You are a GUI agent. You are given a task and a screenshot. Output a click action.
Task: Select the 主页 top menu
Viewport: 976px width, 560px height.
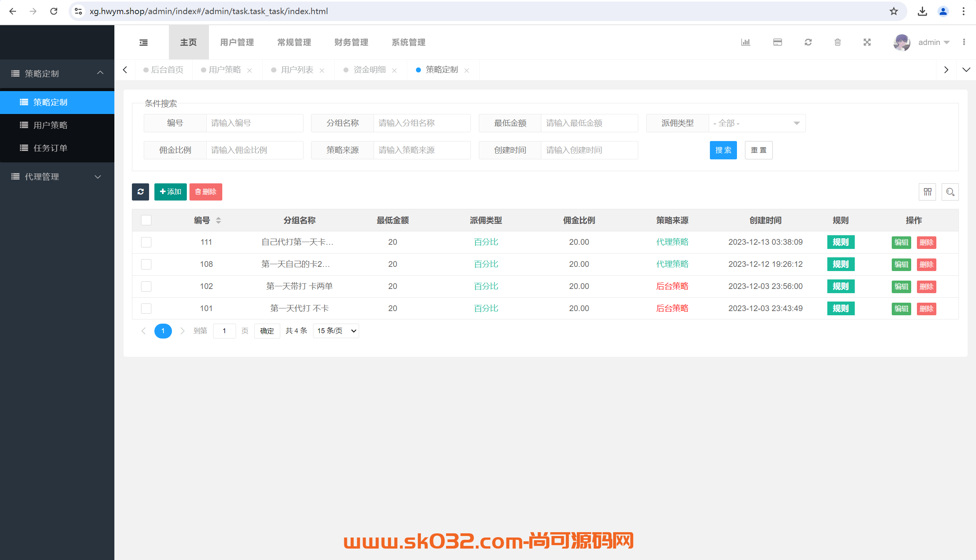(188, 42)
